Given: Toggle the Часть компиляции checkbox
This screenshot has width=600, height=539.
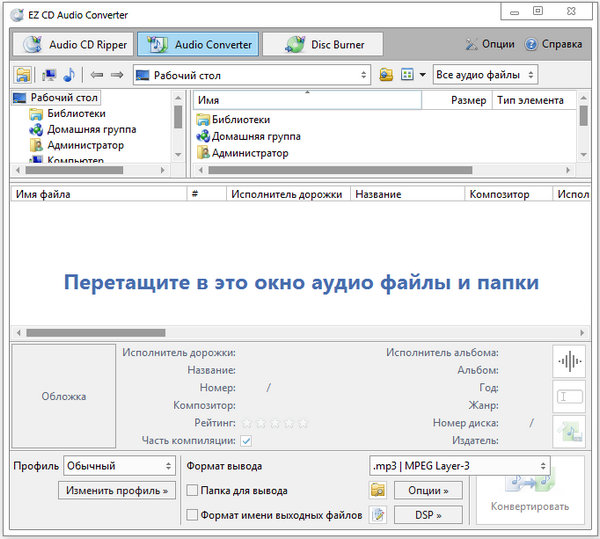Looking at the screenshot, I should (x=245, y=440).
